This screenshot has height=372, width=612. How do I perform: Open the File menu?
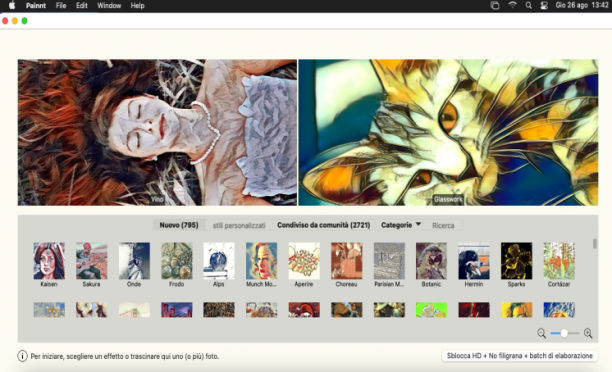[x=61, y=5]
